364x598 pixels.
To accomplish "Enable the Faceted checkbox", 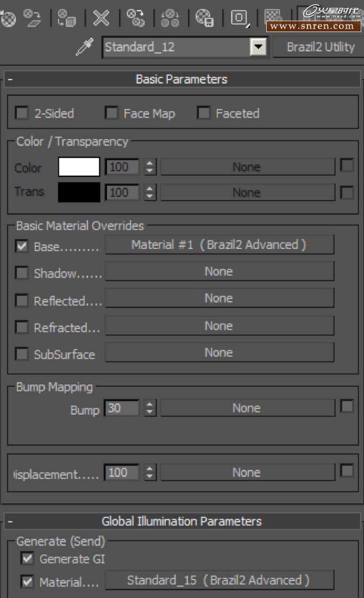I will [203, 113].
